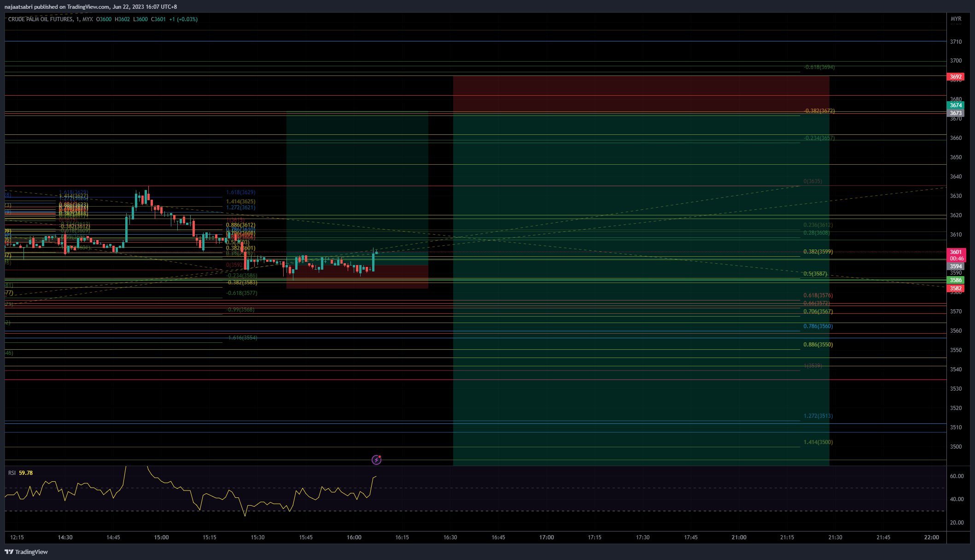Click the 3650 price scale label
The width and height of the screenshot is (975, 560).
(956, 157)
